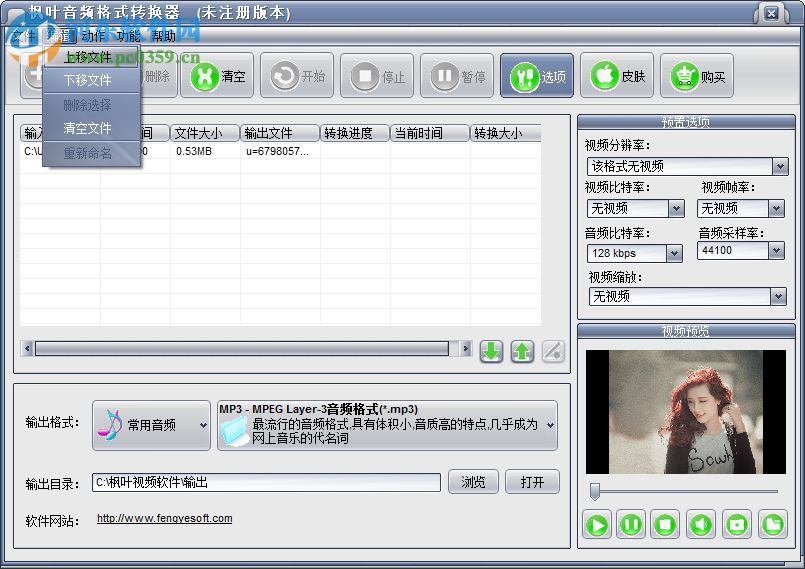Screen dimensions: 805x569
Task: Click the 转换进度 column header
Action: click(355, 133)
